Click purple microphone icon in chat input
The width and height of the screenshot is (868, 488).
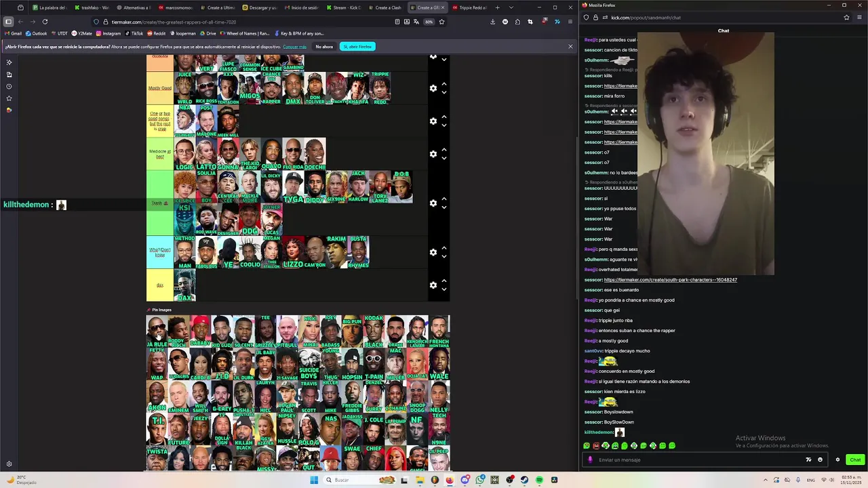click(x=590, y=460)
